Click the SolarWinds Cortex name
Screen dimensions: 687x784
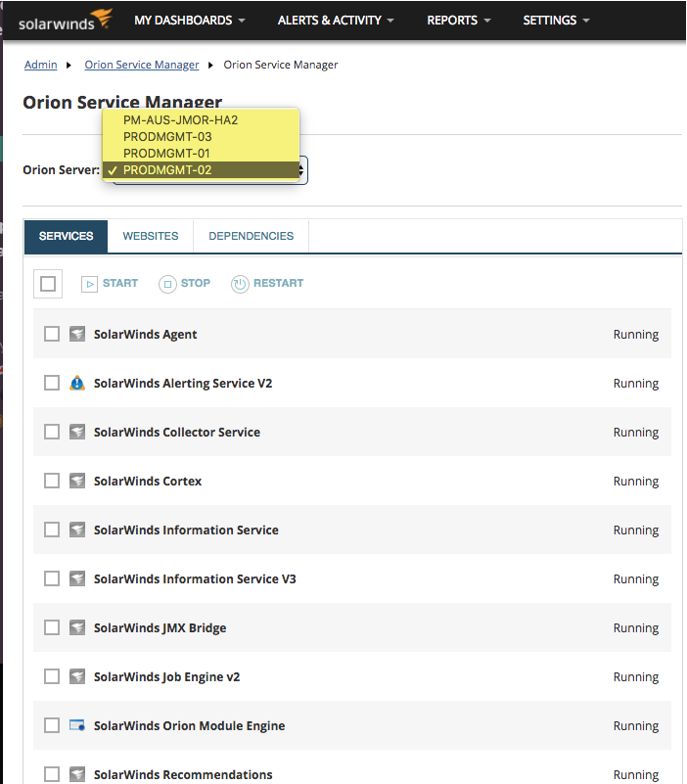(x=148, y=482)
